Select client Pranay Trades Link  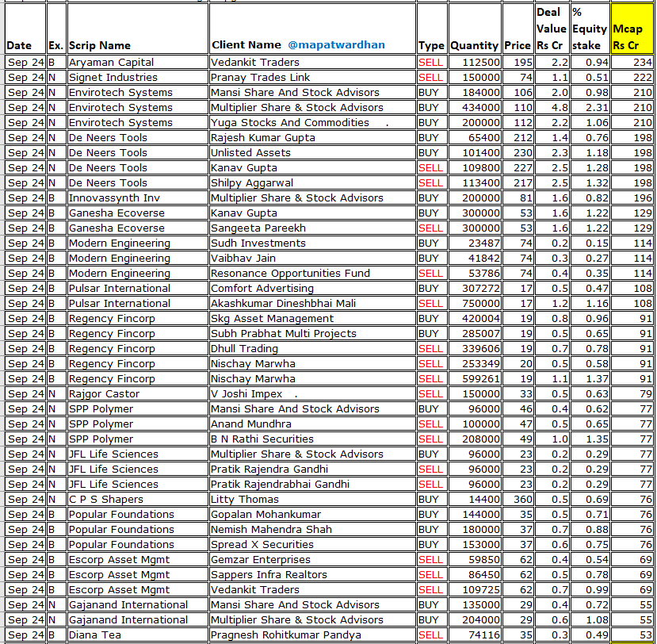312,77
